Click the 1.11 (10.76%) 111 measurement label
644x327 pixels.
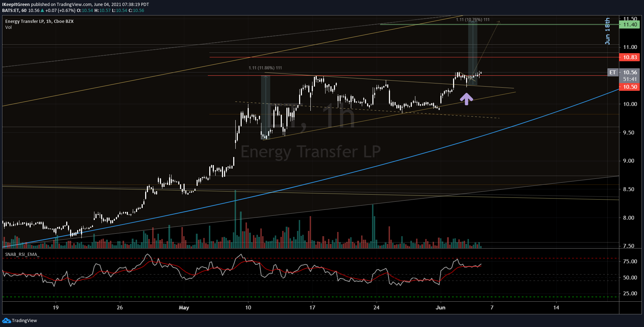point(473,20)
